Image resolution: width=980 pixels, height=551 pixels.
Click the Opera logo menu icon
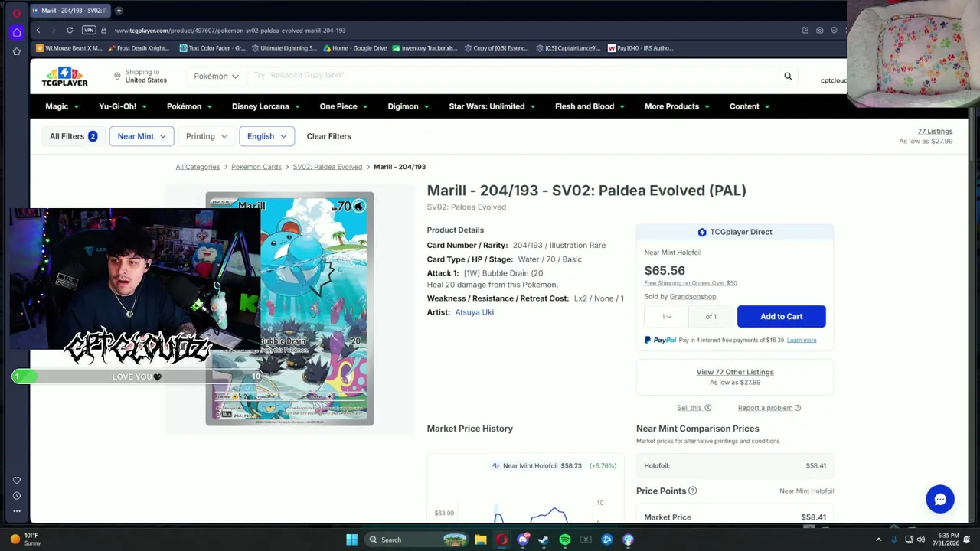(x=16, y=12)
